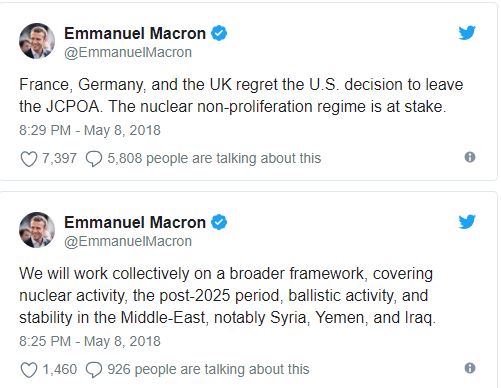The image size is (501, 388).
Task: Click @EmmanuelMacron handle in the first tweet
Action: pos(128,52)
